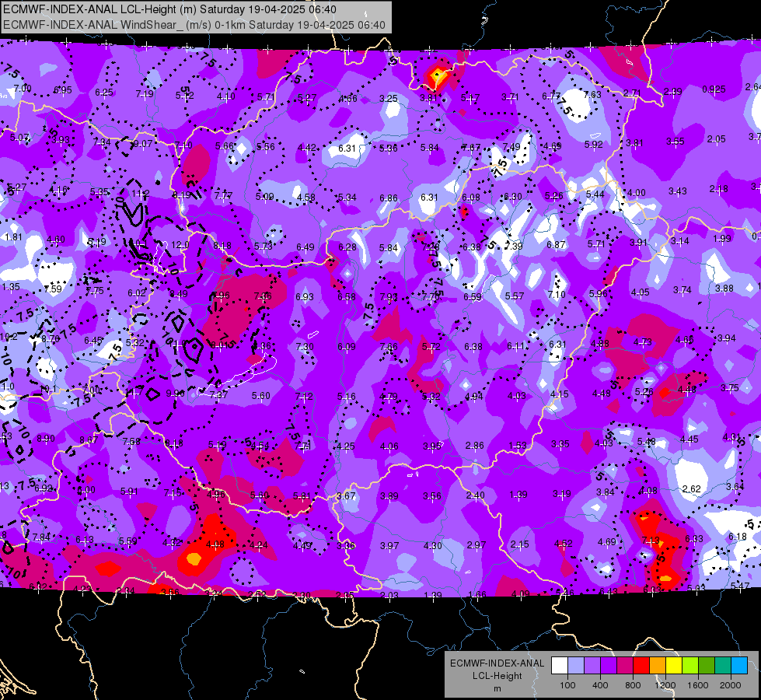The width and height of the screenshot is (761, 700).
Task: Click the red legend swatch
Action: point(641,666)
